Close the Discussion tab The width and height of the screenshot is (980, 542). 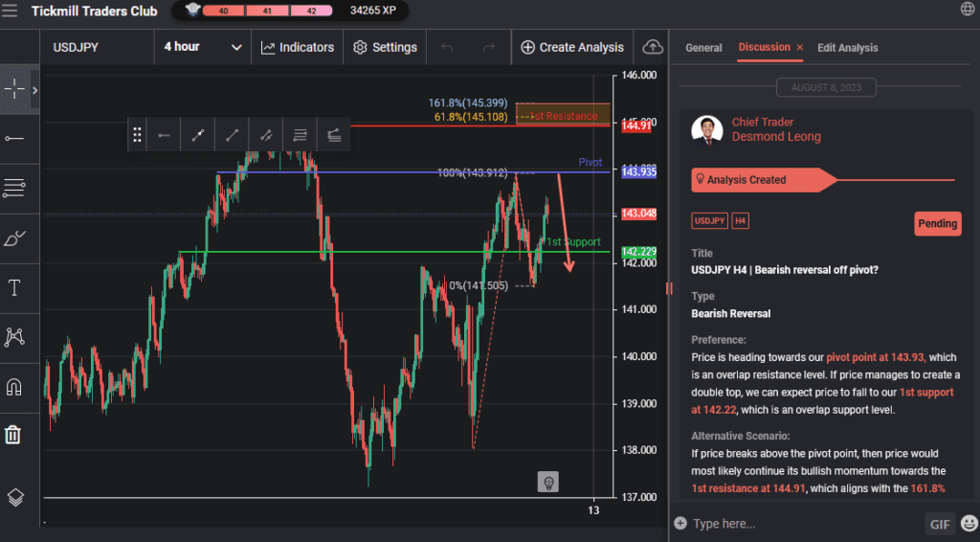[799, 48]
